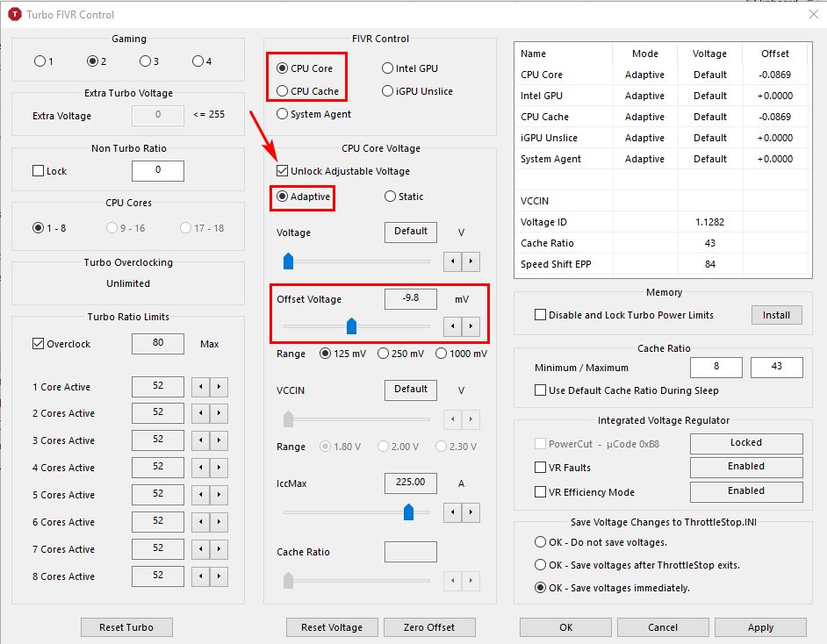Click the Install button in Memory section
827x644 pixels.
tap(776, 315)
